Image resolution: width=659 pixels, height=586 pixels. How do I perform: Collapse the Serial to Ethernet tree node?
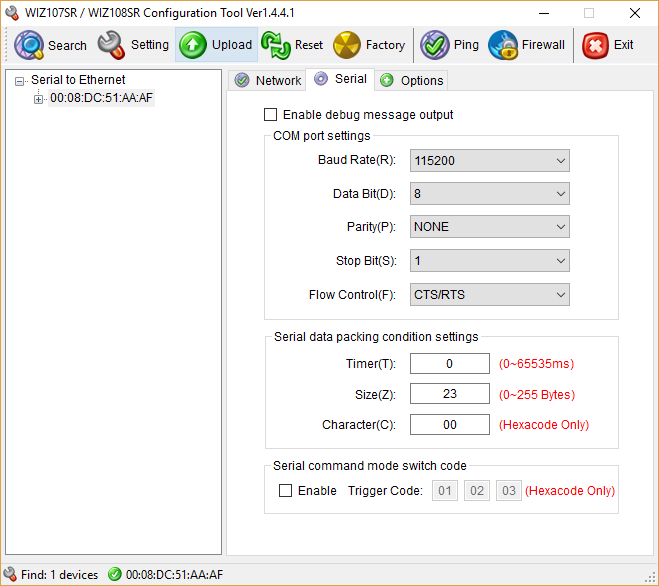click(x=19, y=81)
